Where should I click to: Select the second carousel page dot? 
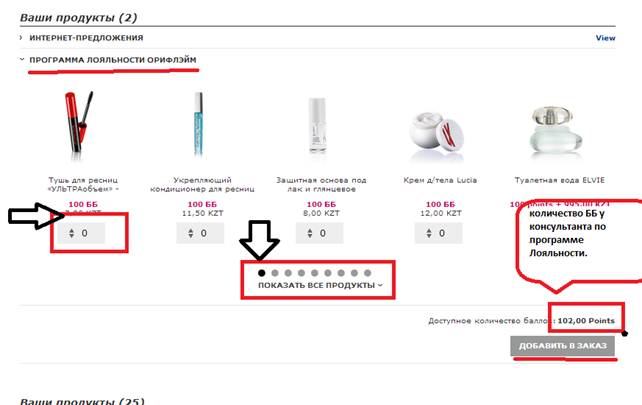tap(275, 273)
